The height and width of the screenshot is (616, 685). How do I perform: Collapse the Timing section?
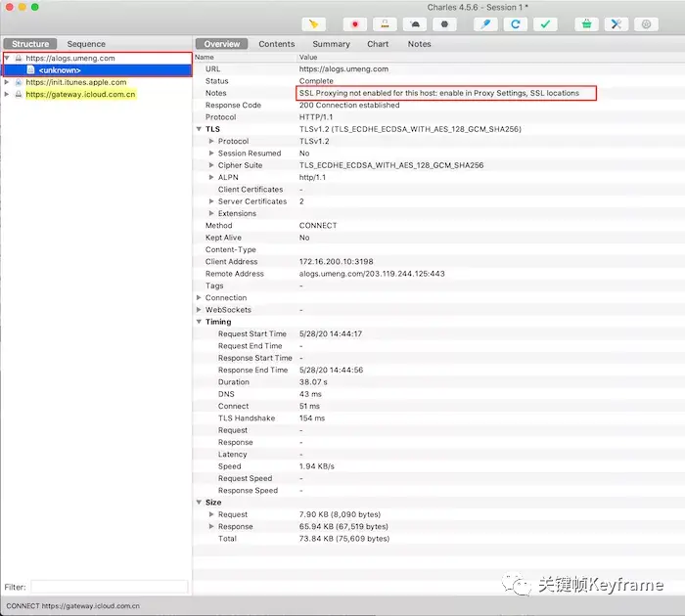(x=199, y=322)
